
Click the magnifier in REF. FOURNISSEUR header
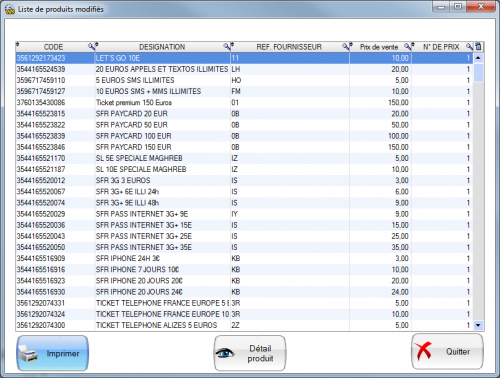(x=345, y=47)
